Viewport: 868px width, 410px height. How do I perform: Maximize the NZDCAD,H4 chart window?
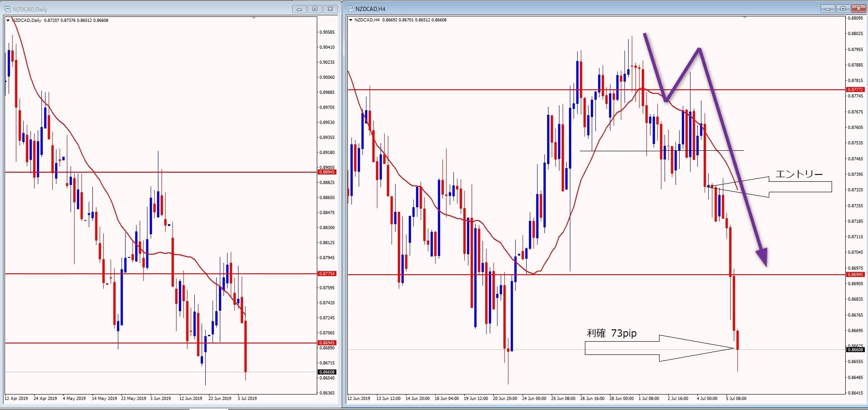(843, 9)
